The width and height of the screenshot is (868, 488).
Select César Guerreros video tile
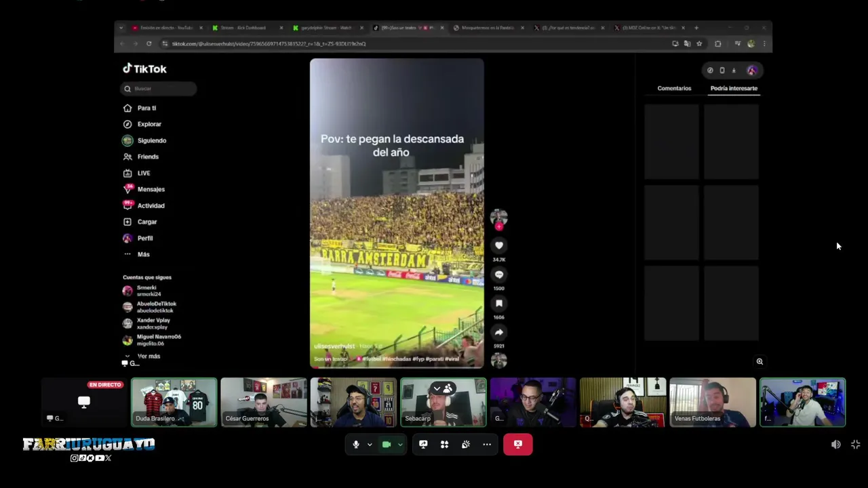point(264,403)
